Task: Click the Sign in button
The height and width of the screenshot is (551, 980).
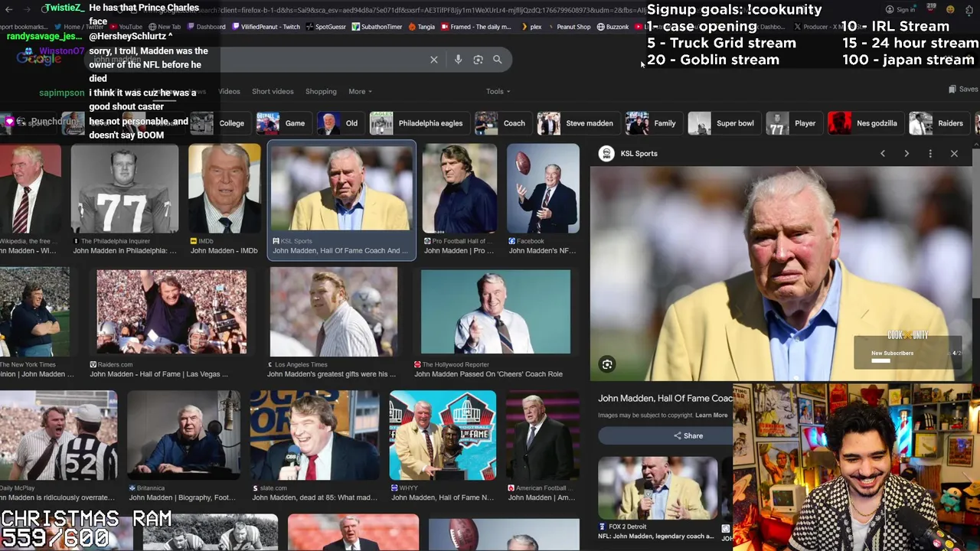Action: pos(901,10)
